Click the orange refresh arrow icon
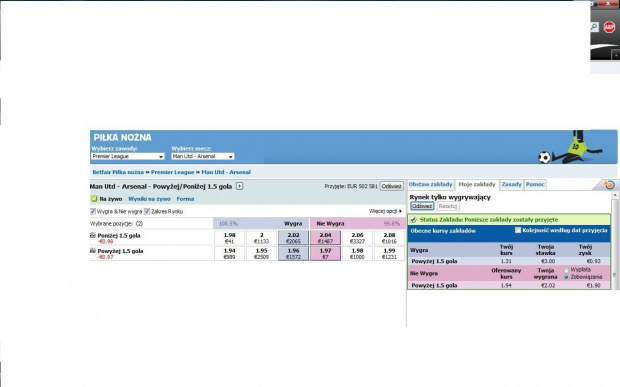 (x=609, y=185)
